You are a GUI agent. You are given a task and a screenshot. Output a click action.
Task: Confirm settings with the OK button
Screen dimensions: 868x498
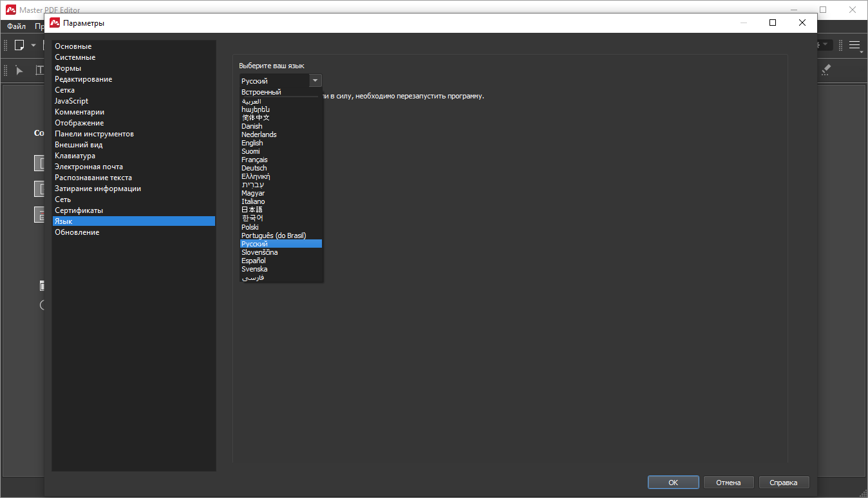(x=673, y=483)
